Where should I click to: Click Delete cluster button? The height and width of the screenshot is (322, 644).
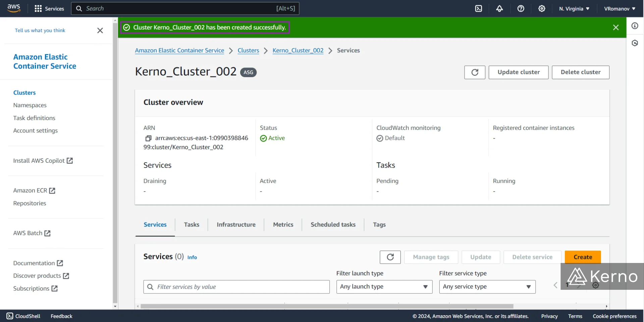pos(581,72)
